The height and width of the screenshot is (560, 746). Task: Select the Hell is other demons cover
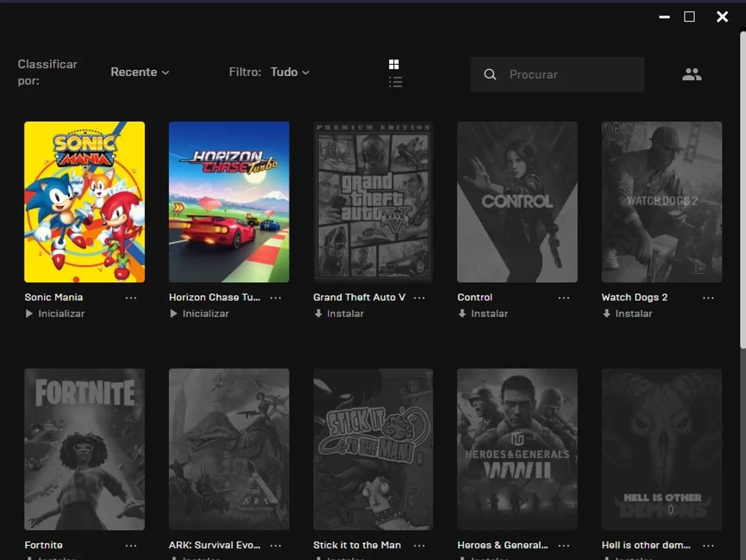662,449
